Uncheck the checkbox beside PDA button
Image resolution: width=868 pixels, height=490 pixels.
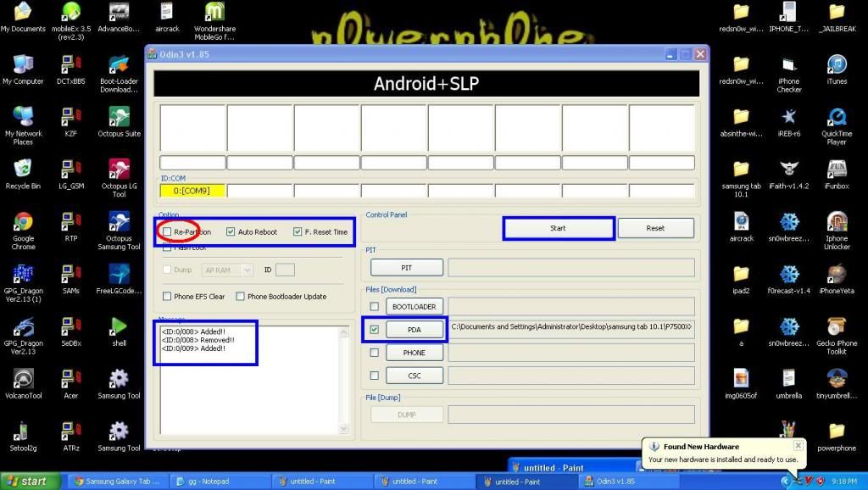tap(374, 330)
